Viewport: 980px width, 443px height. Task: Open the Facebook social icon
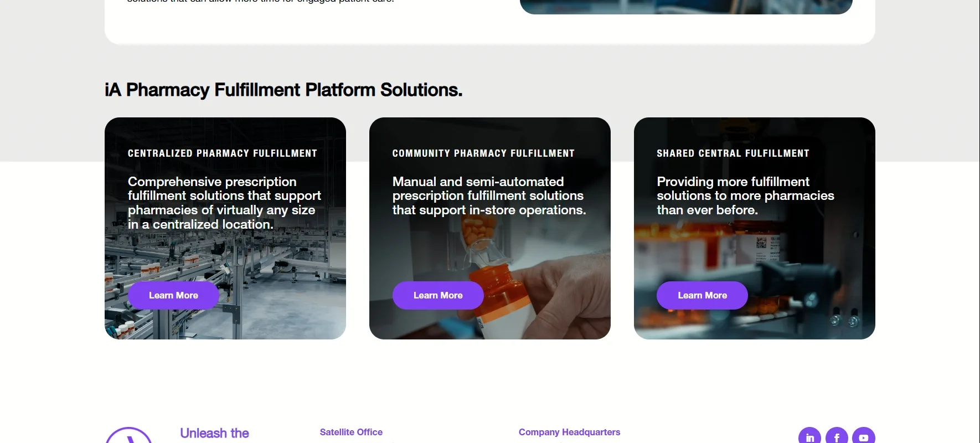tap(837, 436)
